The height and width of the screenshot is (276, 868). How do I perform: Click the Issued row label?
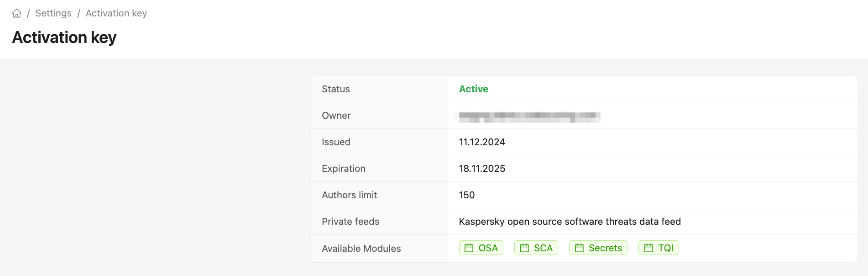point(336,142)
